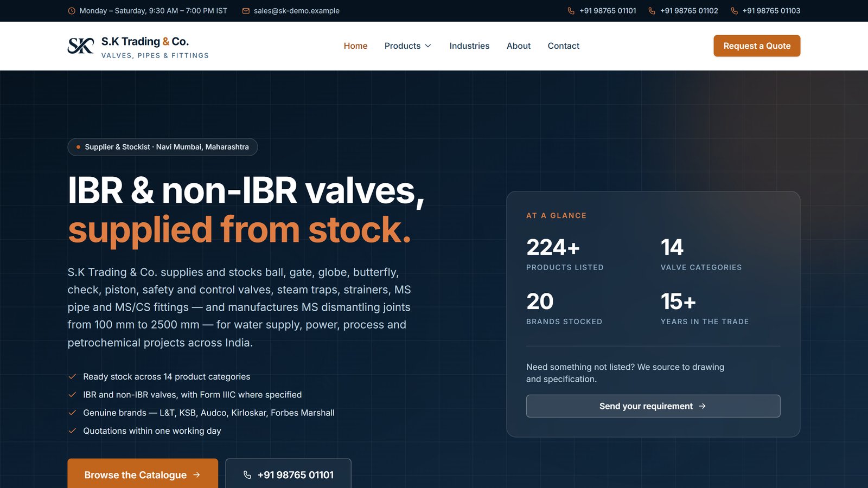Open the Products menu
Viewport: 868px width, 488px height.
408,46
